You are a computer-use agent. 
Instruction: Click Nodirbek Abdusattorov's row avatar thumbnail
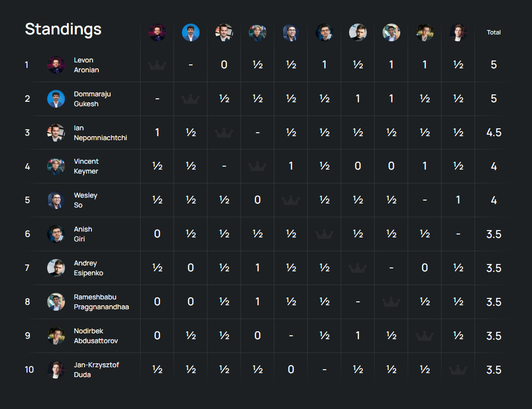pos(56,336)
